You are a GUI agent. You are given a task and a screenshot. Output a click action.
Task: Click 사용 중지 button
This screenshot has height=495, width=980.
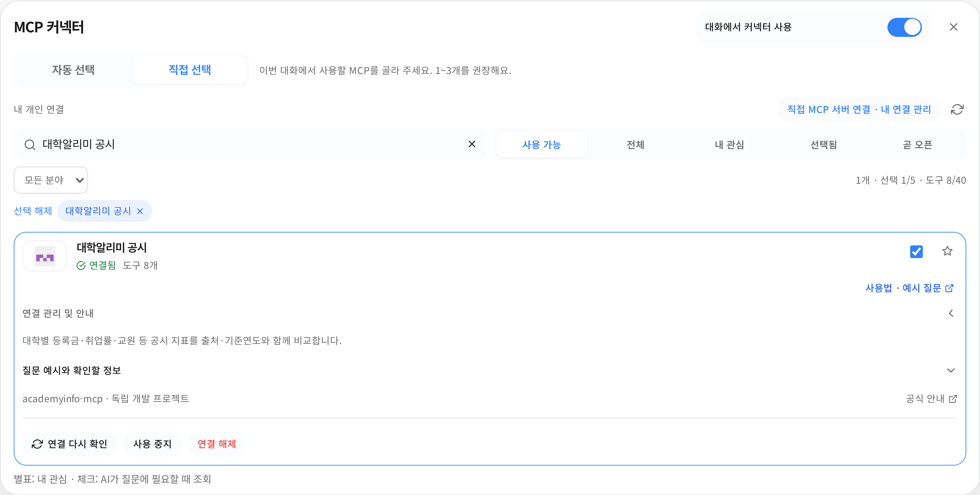click(x=152, y=444)
